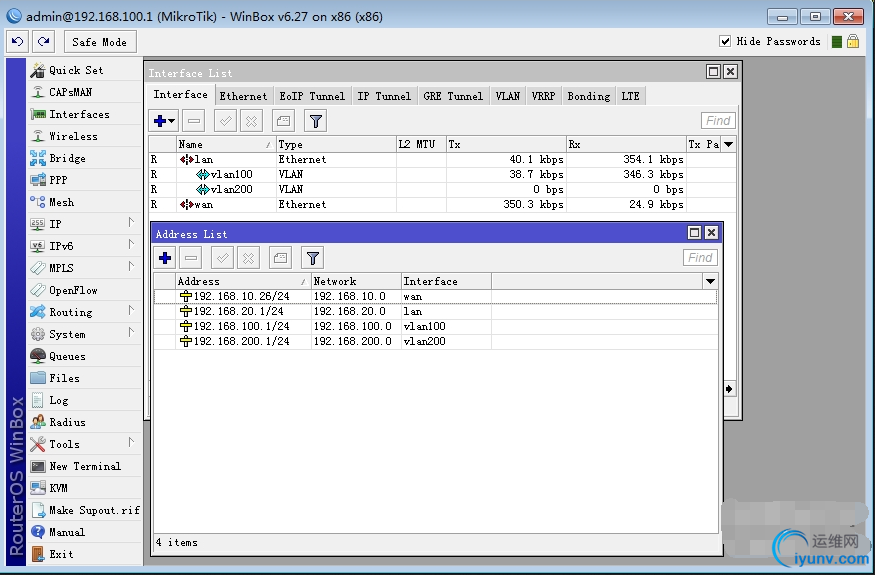
Task: Click Interface List filter funnel icon
Action: (315, 121)
